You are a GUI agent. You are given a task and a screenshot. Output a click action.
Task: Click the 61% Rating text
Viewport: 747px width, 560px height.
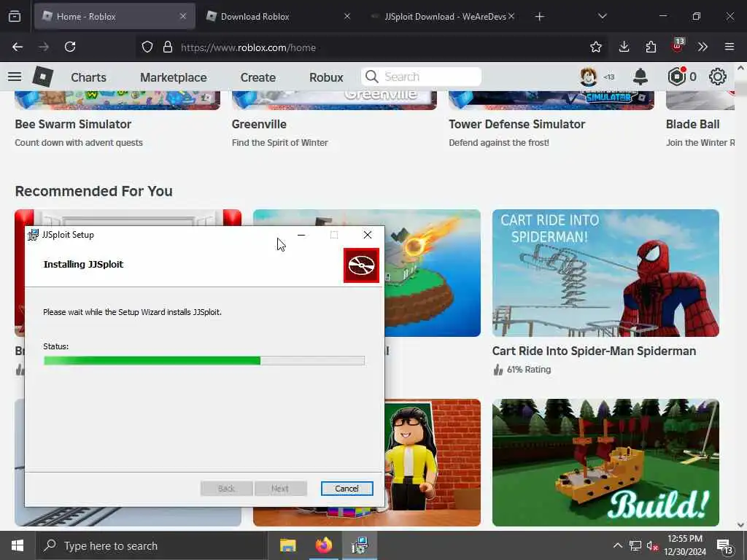tap(529, 370)
